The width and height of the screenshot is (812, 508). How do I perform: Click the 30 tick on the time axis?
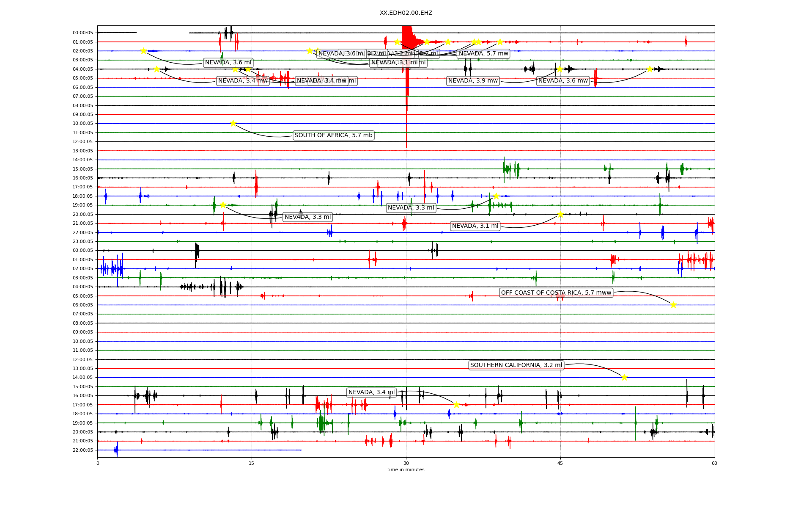[406, 463]
